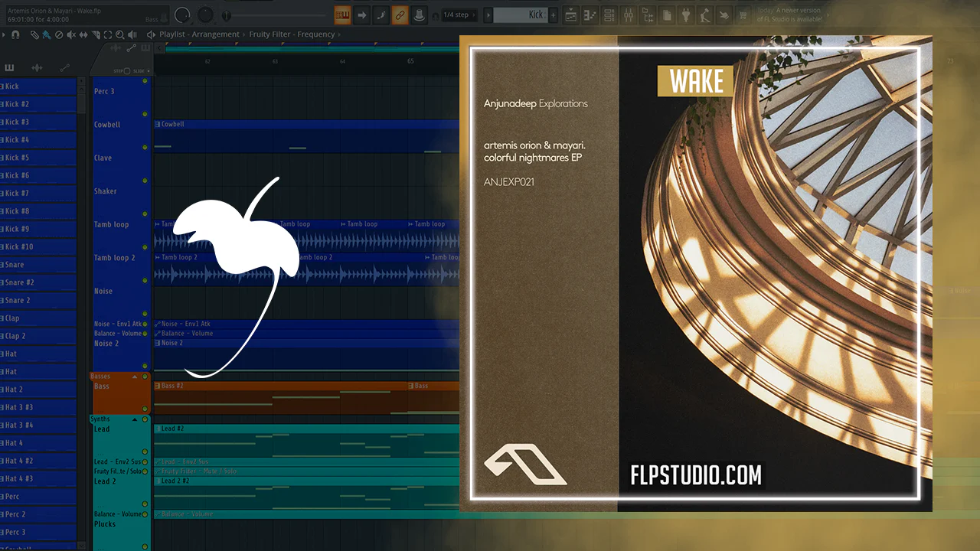
Task: Mute the Perc 3 track
Action: pyautogui.click(x=145, y=113)
